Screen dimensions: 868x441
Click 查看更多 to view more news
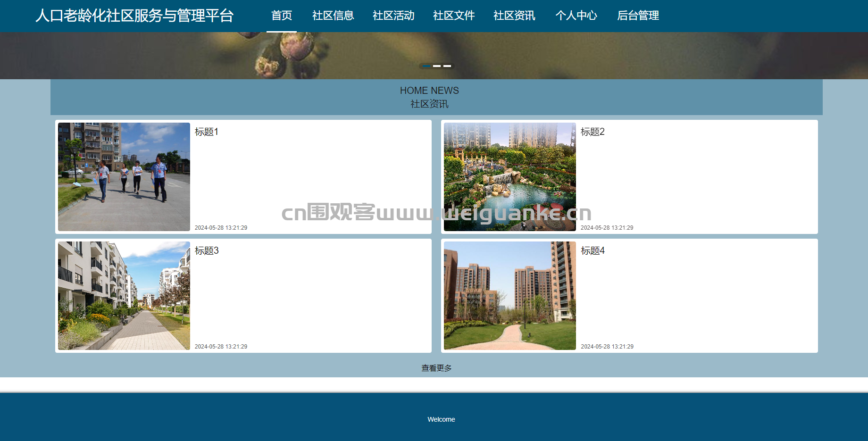[436, 368]
